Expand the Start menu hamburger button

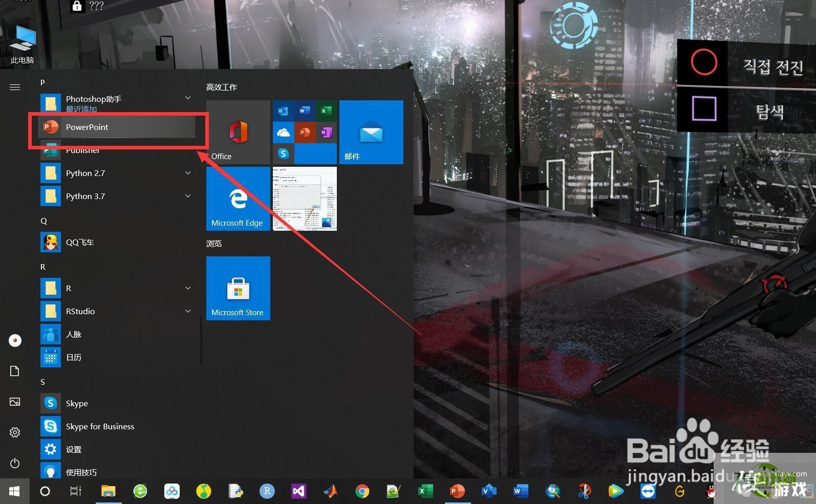point(15,87)
